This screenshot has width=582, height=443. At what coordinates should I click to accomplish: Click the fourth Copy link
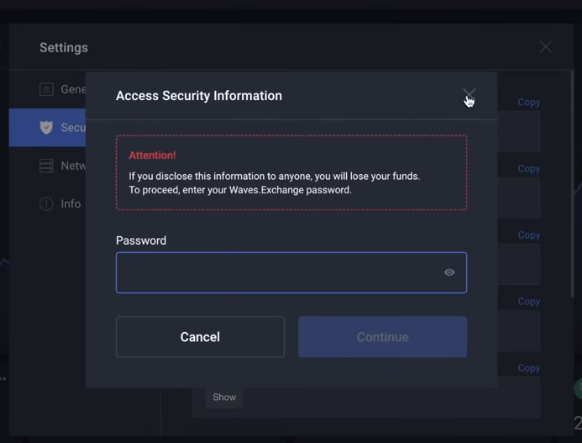point(529,301)
